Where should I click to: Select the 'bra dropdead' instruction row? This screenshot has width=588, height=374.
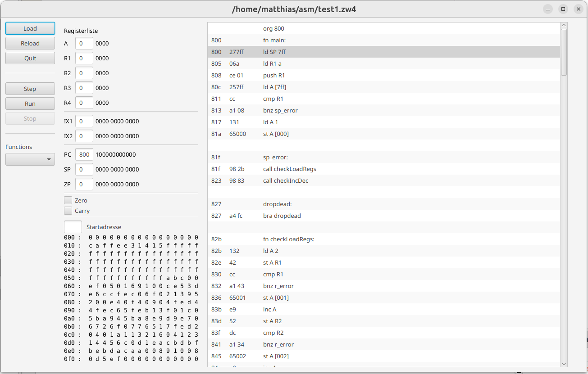click(x=282, y=216)
